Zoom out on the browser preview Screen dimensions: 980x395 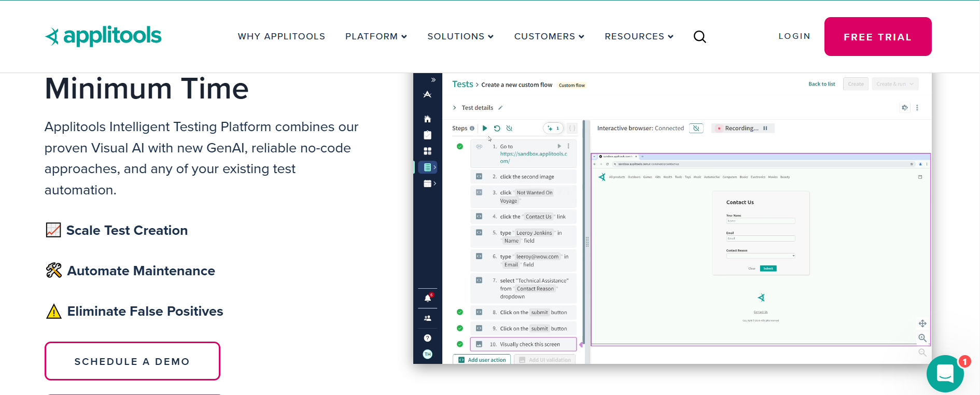click(922, 352)
